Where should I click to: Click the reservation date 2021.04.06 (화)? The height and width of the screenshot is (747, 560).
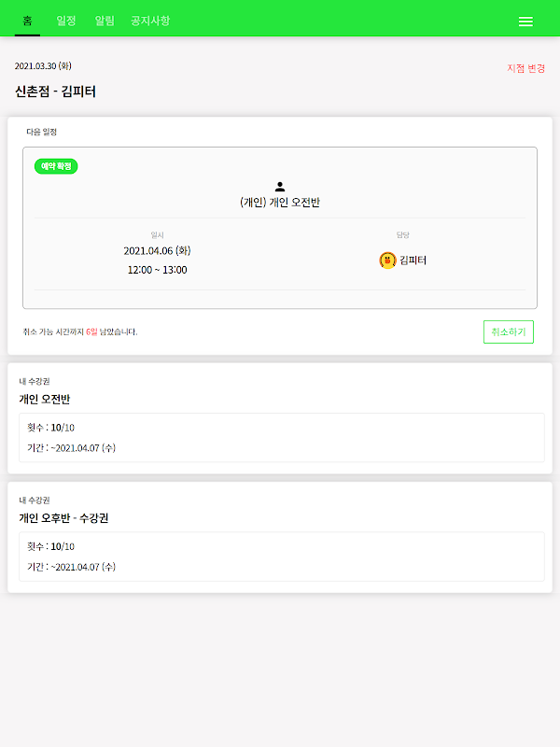coord(157,250)
